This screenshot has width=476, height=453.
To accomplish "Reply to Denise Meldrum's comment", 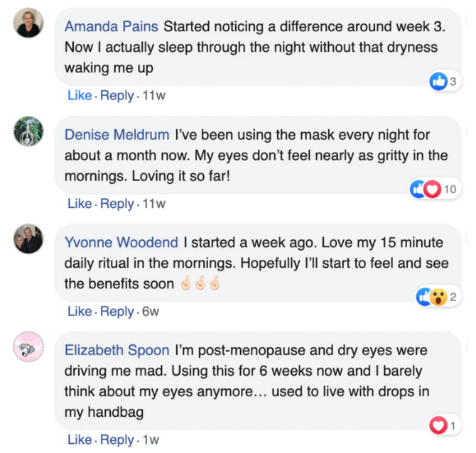I will pos(117,204).
